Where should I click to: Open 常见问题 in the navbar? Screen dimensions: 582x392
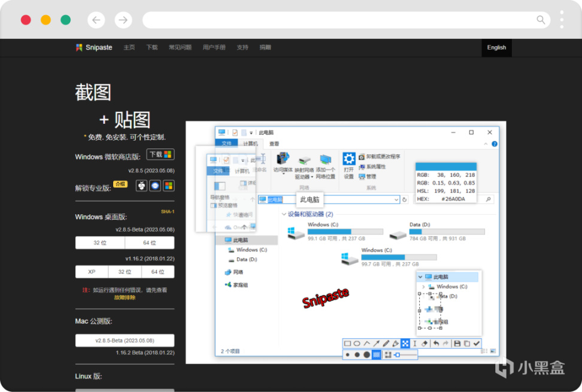(180, 47)
